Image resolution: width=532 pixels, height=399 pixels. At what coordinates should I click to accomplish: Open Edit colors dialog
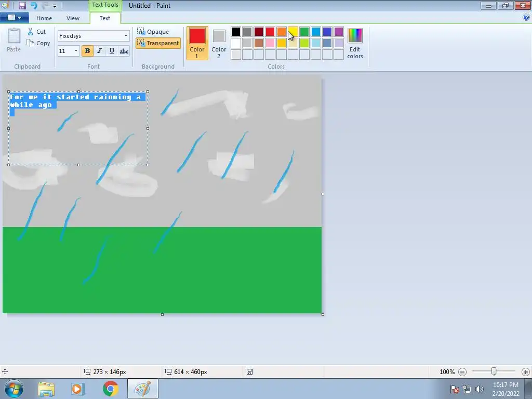(x=355, y=43)
